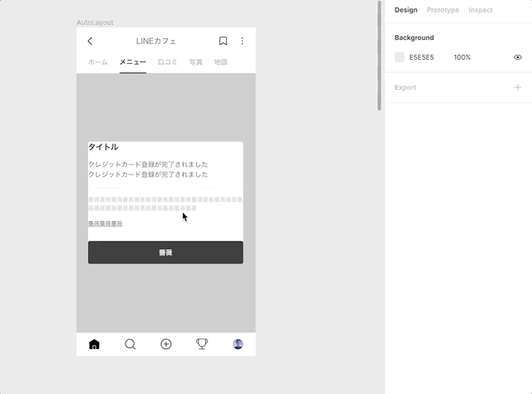Open the 地図 tab
The height and width of the screenshot is (394, 532).
pos(220,62)
